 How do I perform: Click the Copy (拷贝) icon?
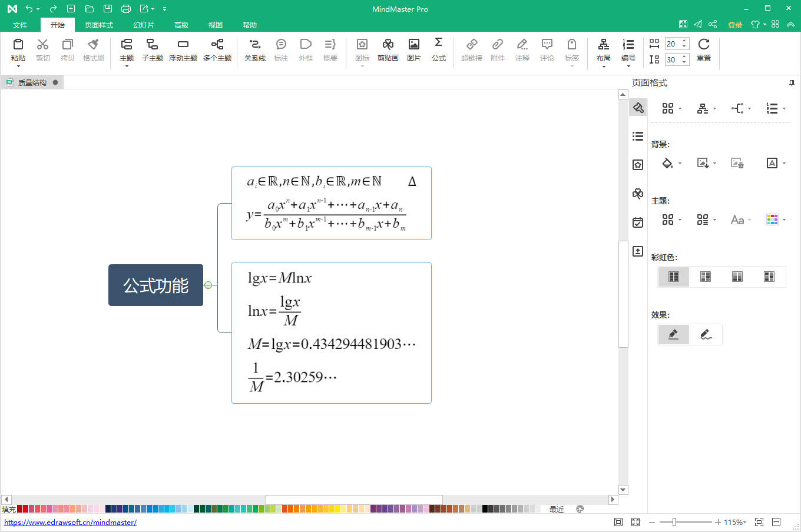pos(68,45)
